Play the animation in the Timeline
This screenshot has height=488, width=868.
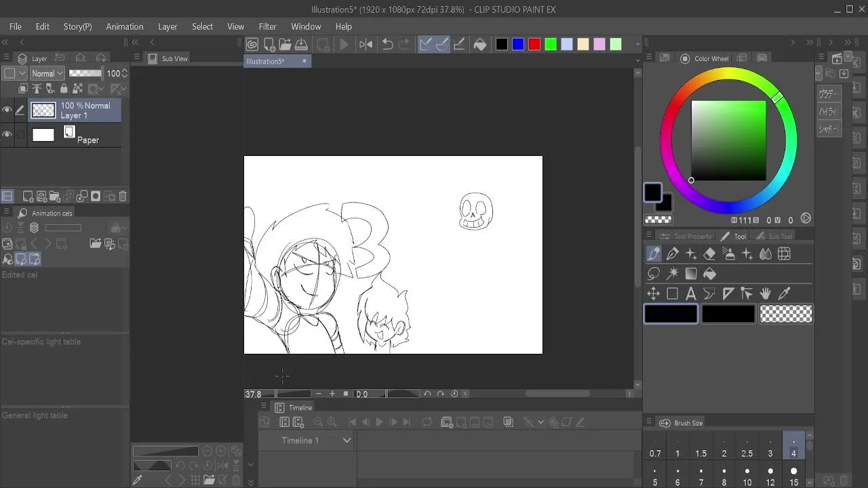click(x=380, y=422)
